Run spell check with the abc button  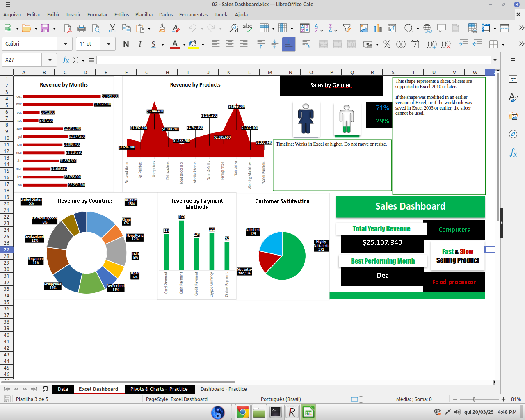coord(247,28)
